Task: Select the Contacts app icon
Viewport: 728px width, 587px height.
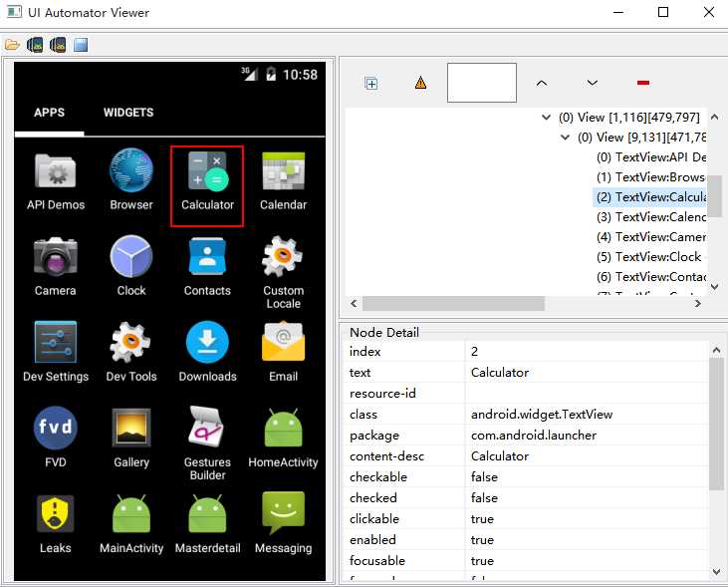Action: [207, 256]
